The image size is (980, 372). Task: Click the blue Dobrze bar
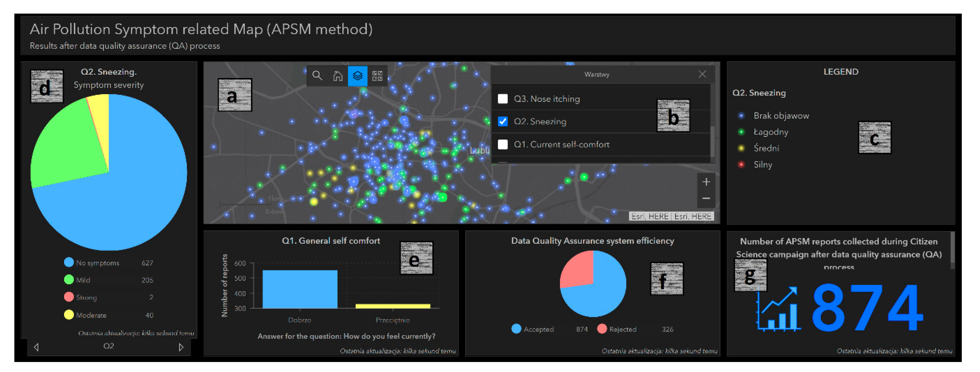[300, 289]
